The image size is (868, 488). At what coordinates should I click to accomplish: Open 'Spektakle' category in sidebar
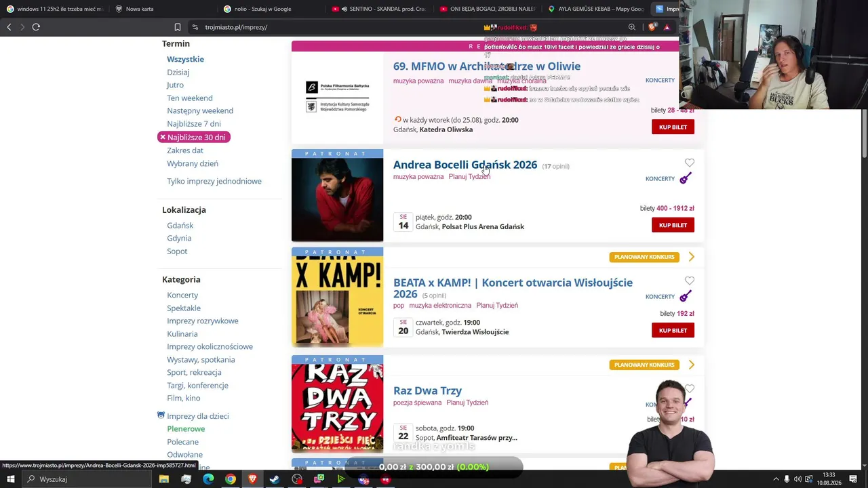(x=184, y=308)
